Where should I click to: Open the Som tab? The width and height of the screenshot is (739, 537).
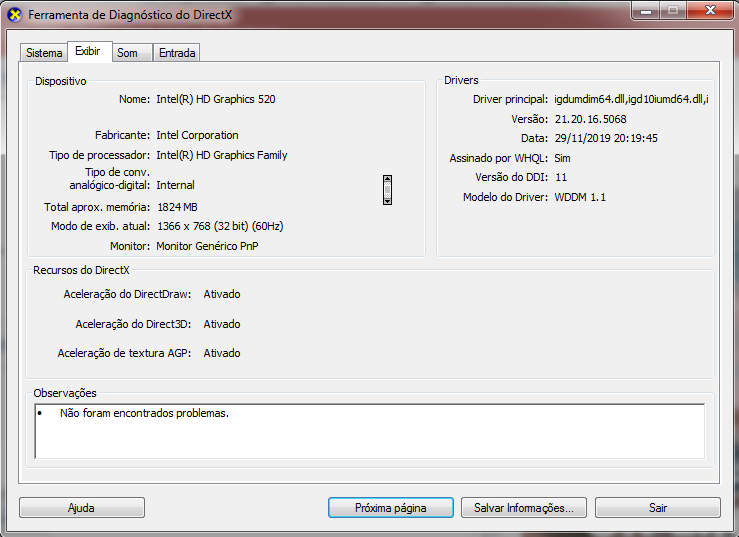click(128, 53)
